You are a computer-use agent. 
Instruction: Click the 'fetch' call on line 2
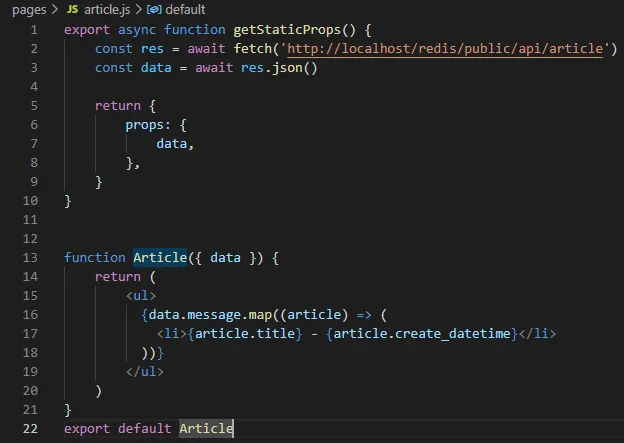coord(252,49)
